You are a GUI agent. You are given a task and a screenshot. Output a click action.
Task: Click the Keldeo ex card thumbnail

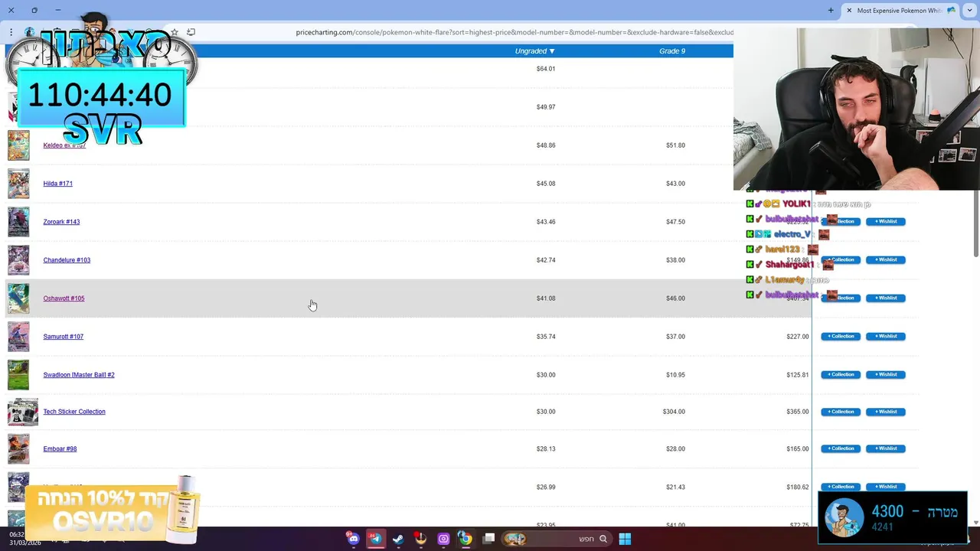click(18, 145)
